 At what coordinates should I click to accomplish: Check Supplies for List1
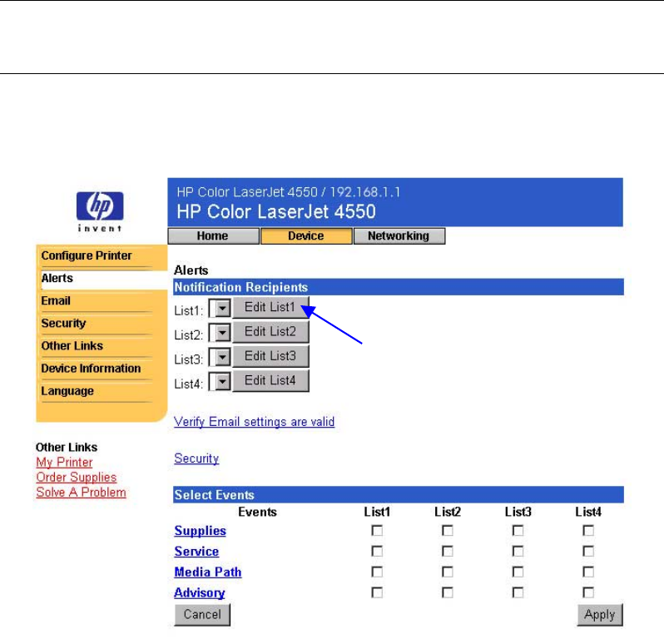(377, 531)
